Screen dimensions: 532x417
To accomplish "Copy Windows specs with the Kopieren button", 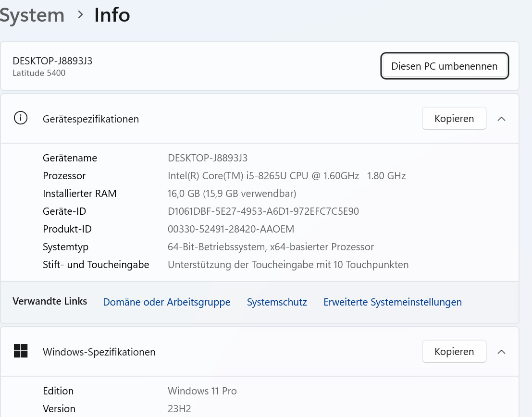I will [x=454, y=352].
